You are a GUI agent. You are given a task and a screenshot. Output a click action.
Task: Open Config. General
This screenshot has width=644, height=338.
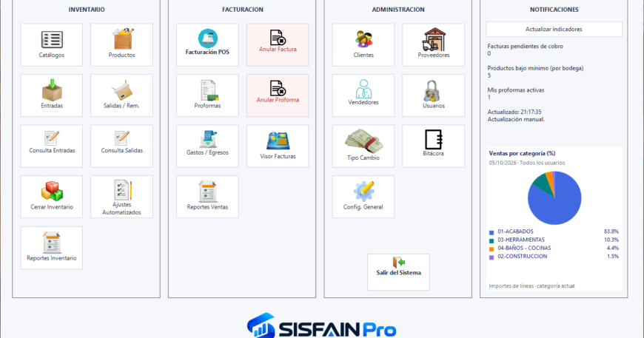(x=363, y=197)
